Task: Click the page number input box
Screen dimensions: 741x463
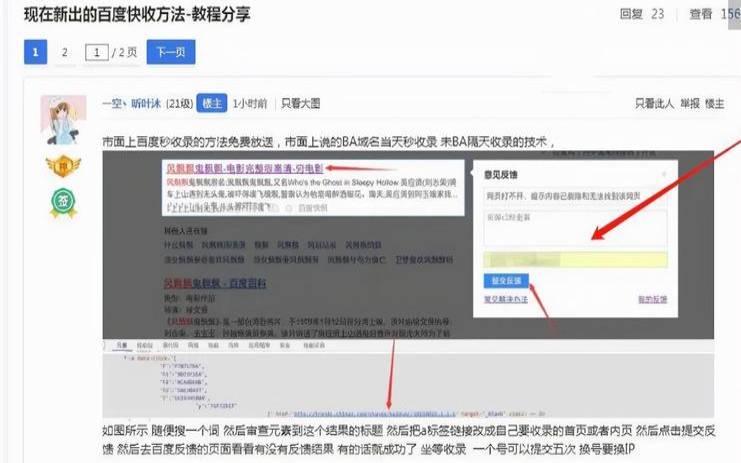Action: click(97, 52)
